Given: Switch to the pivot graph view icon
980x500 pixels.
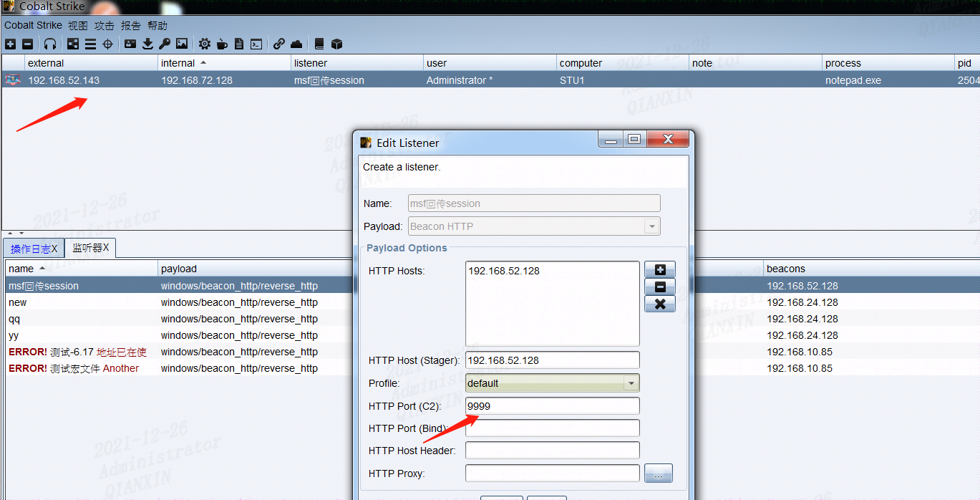Looking at the screenshot, I should click(x=73, y=44).
